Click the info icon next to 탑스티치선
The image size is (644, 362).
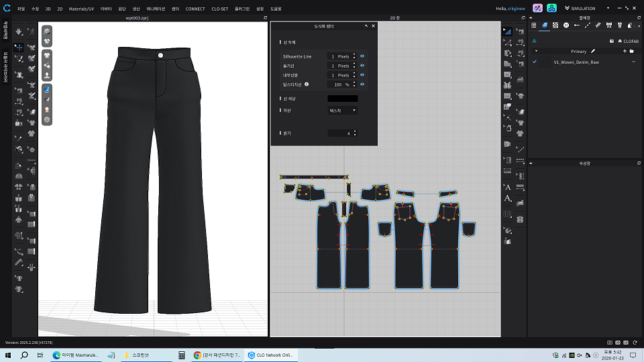[307, 84]
